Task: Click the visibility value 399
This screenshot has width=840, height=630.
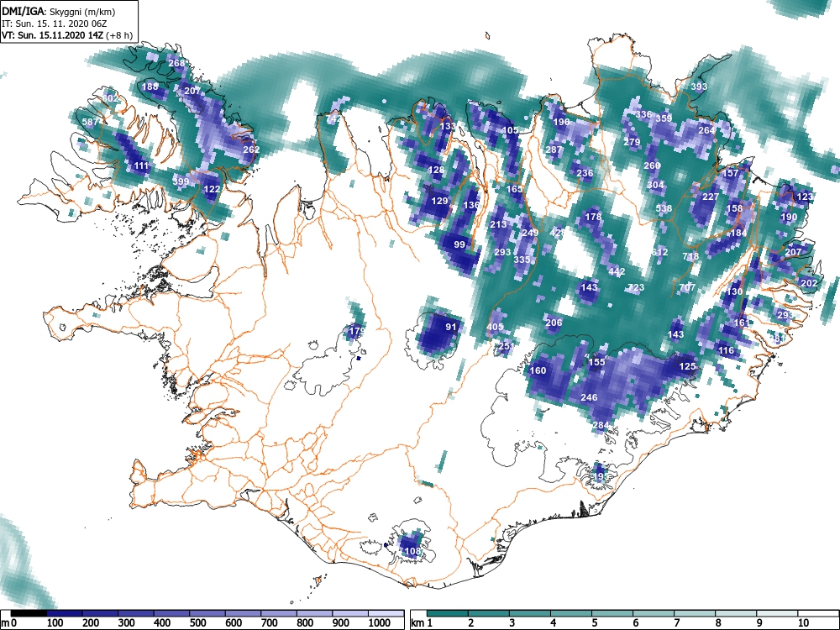Action: coord(181,181)
